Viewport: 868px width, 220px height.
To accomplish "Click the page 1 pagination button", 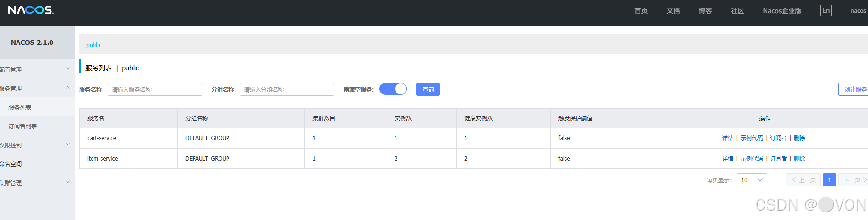I will point(829,180).
